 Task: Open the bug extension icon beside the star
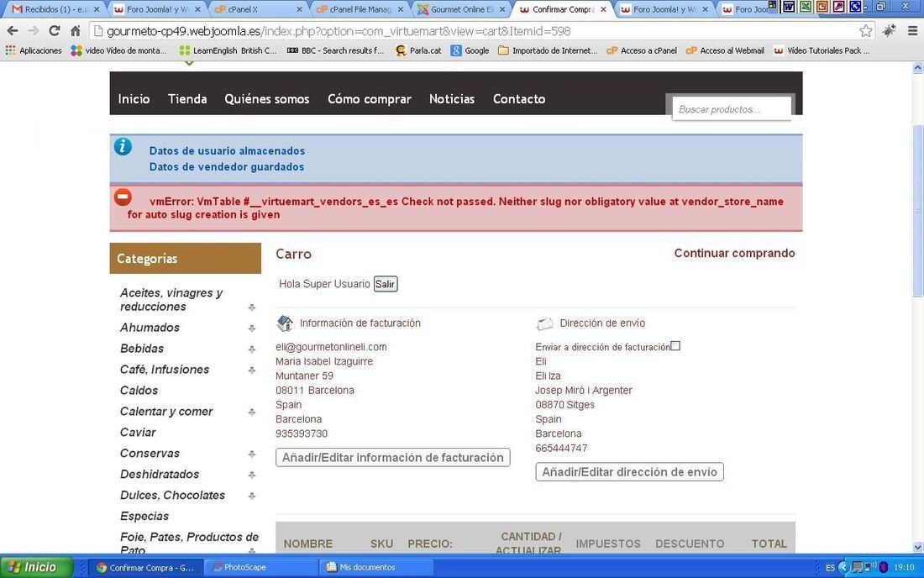pos(890,30)
